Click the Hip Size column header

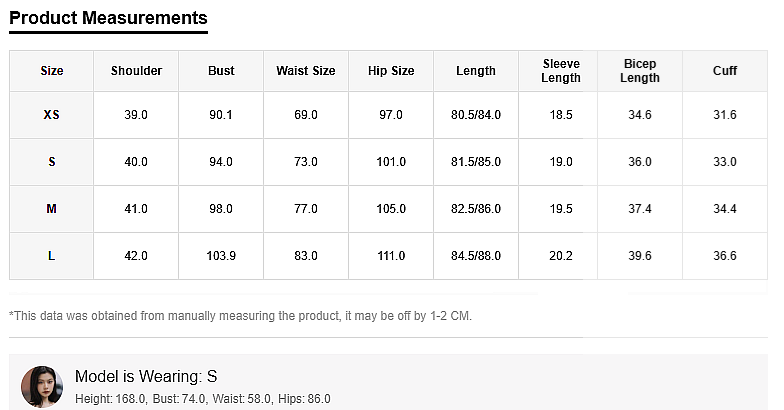pos(391,71)
